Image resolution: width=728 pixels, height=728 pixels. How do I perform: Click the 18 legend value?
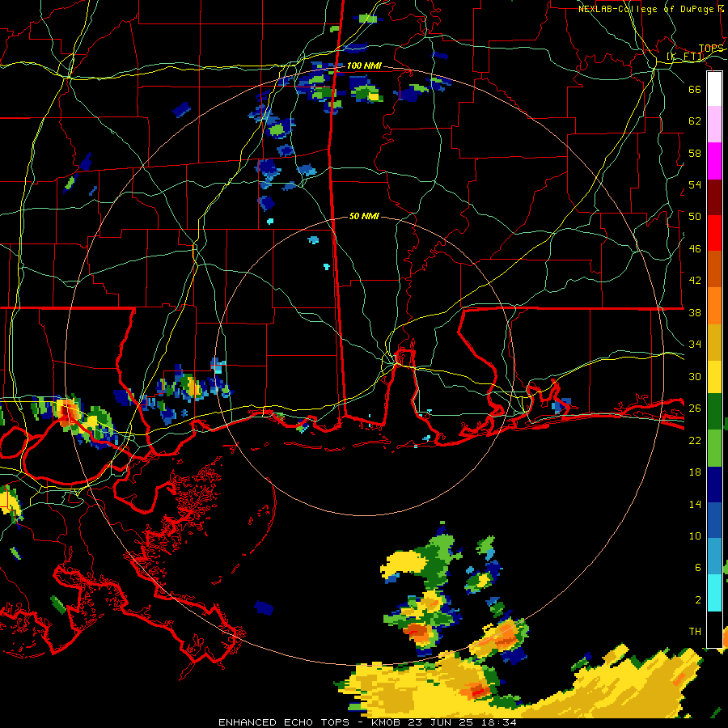(695, 472)
